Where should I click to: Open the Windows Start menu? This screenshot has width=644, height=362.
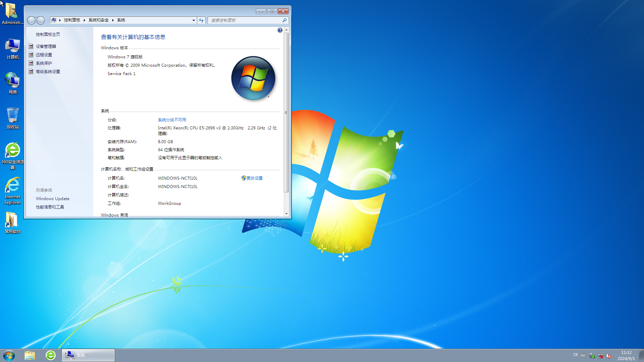point(9,355)
